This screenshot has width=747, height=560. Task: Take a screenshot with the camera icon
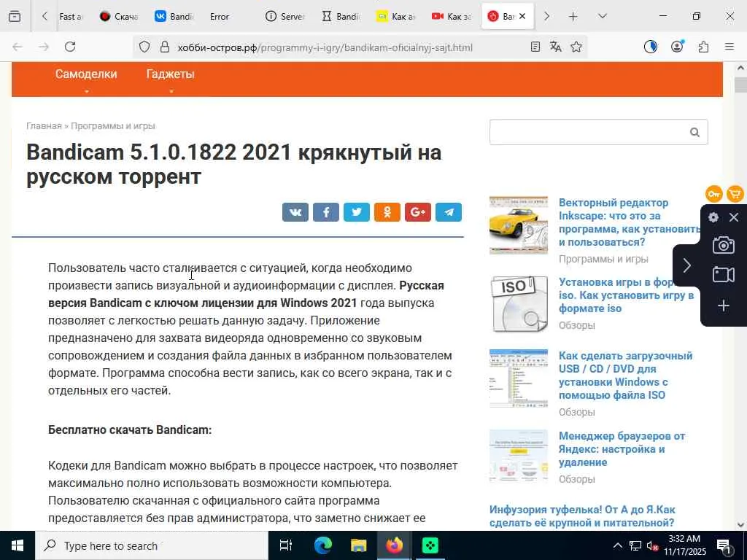tap(723, 245)
